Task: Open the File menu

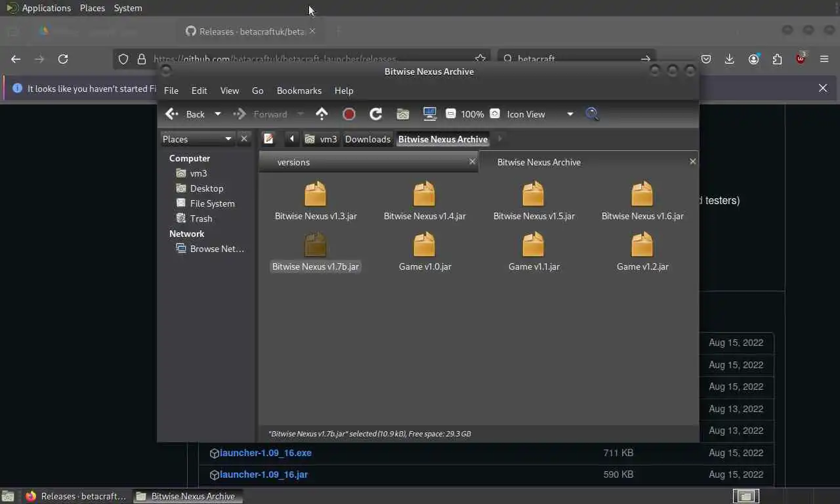Action: click(171, 91)
